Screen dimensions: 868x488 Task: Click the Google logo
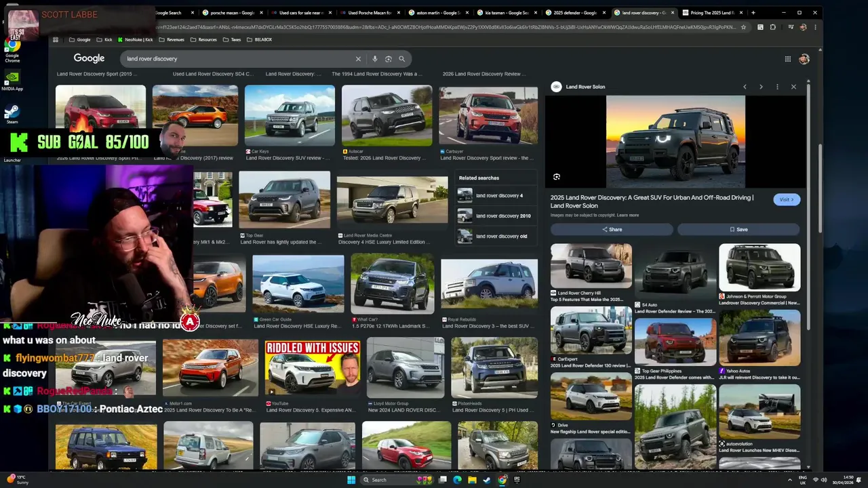click(x=89, y=59)
